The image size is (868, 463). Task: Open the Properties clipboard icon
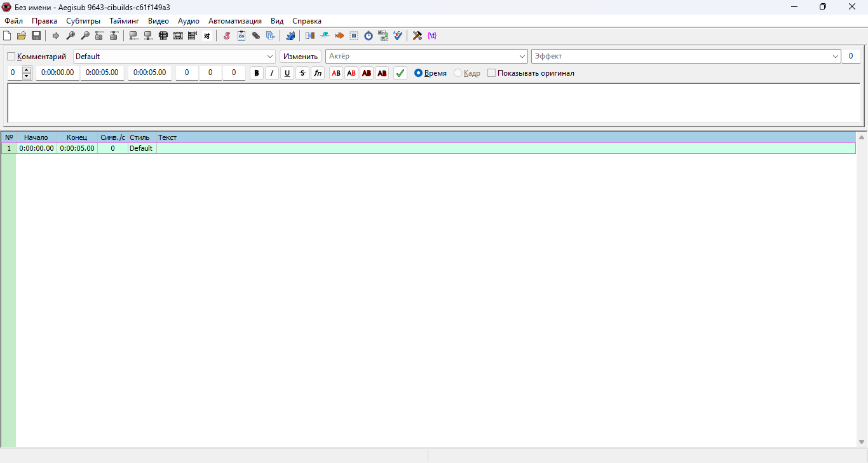(x=241, y=36)
